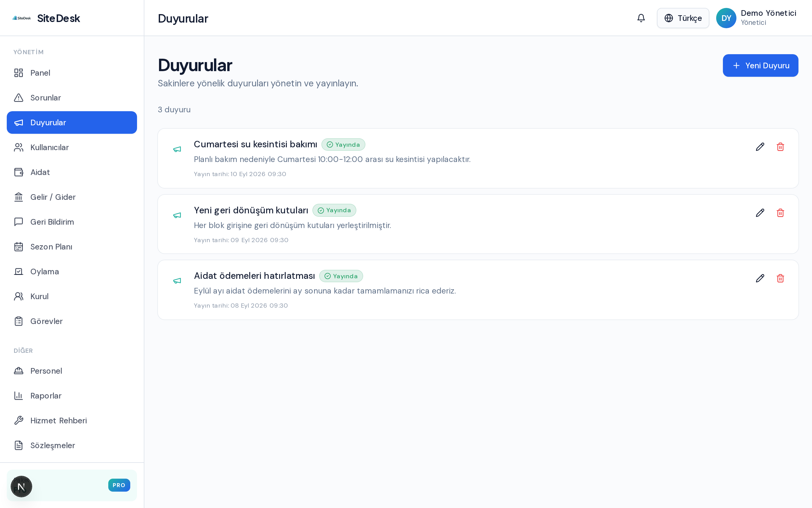This screenshot has width=812, height=508.
Task: Click 'Yayın tarihi: 10 Eyl 2026 09:30'
Action: (240, 174)
